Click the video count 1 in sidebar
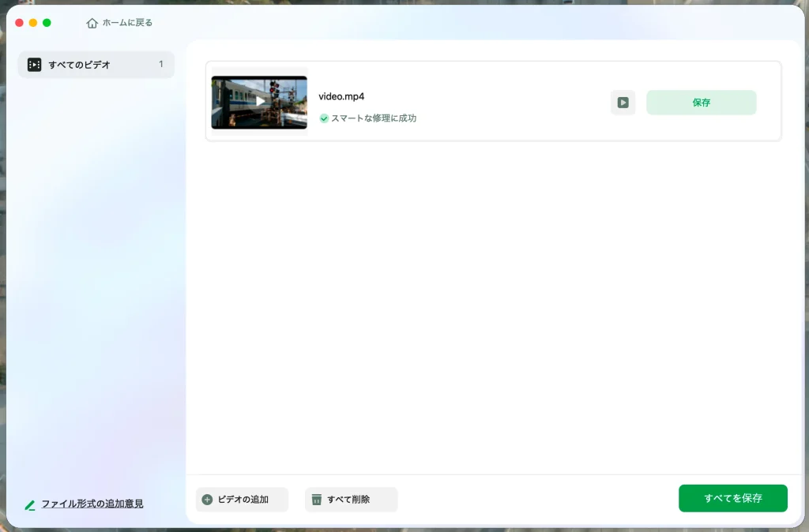 [161, 64]
